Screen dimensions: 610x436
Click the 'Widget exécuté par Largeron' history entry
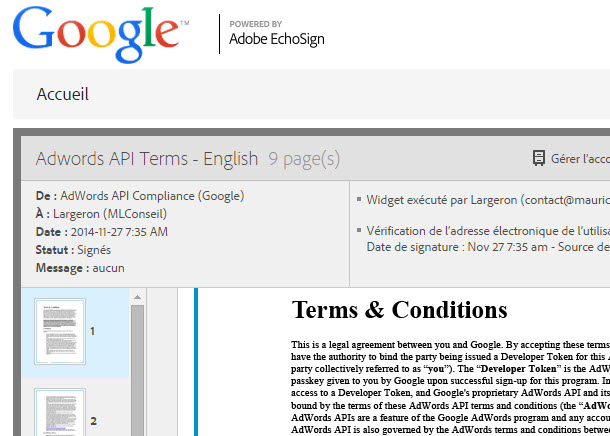click(x=488, y=200)
